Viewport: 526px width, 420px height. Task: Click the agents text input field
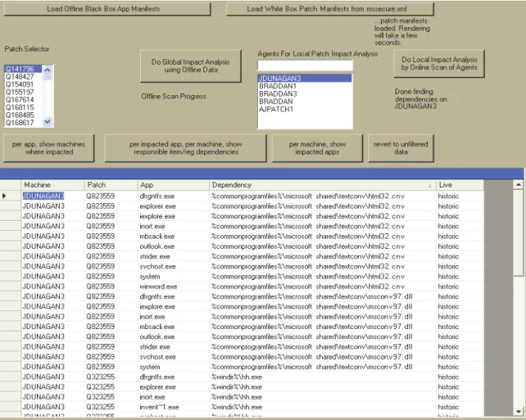tap(305, 65)
